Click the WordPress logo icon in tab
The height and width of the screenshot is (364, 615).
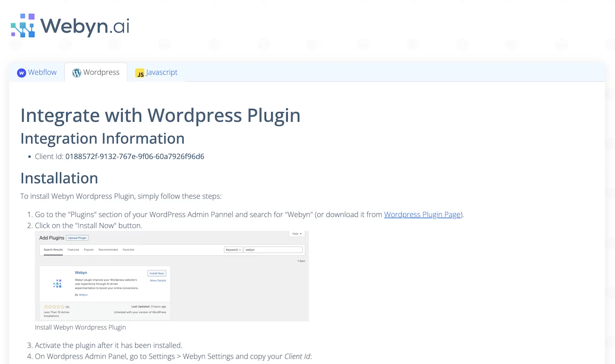[x=77, y=73]
